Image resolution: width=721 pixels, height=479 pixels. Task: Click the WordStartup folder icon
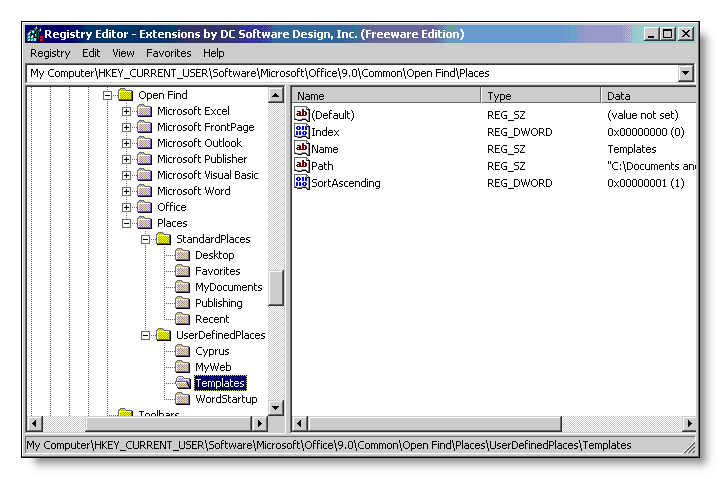(183, 399)
